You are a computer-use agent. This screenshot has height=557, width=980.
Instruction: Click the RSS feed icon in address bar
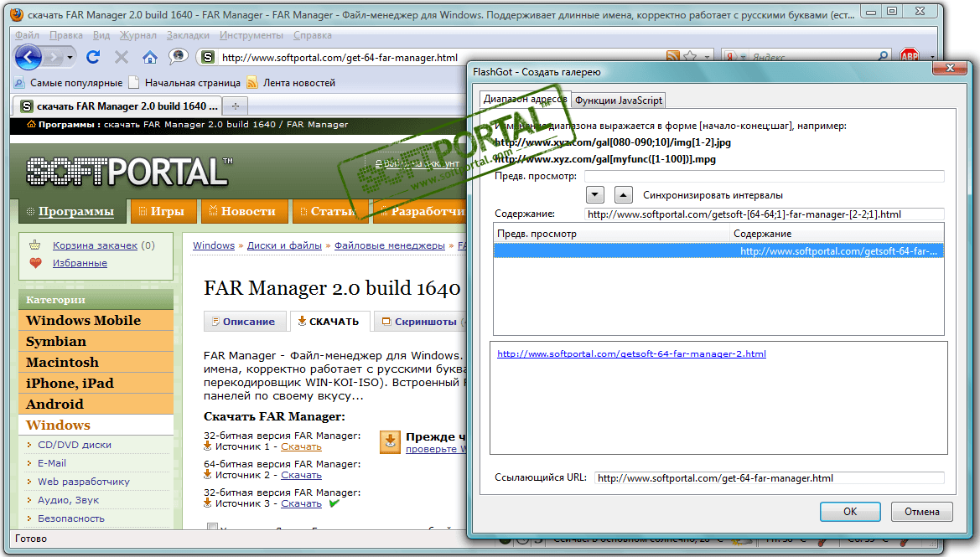[672, 57]
